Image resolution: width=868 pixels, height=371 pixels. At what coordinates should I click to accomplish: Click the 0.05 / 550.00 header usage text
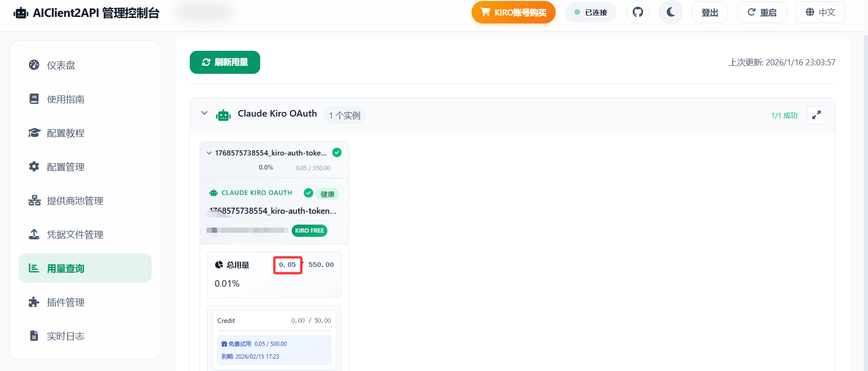point(313,168)
